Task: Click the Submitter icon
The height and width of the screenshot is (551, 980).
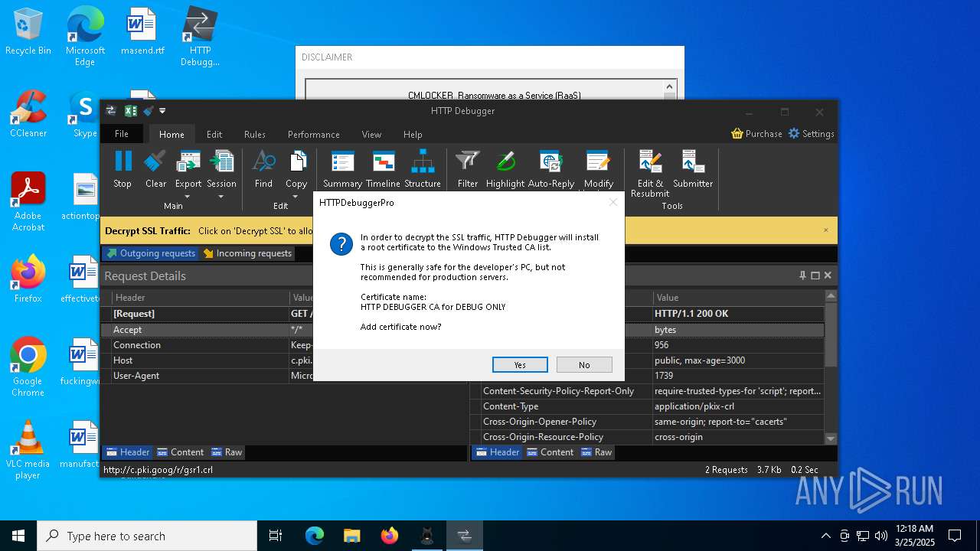Action: click(693, 161)
